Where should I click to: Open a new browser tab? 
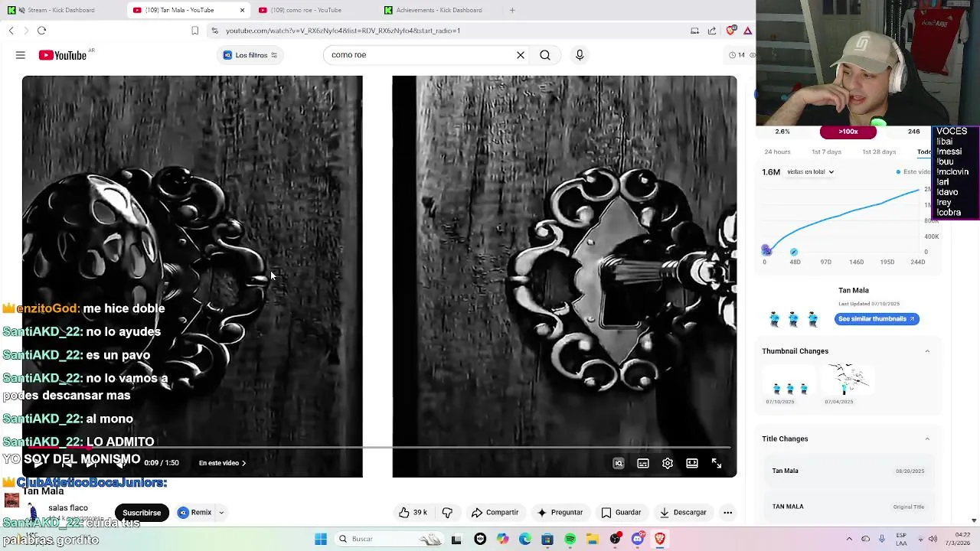tap(512, 10)
